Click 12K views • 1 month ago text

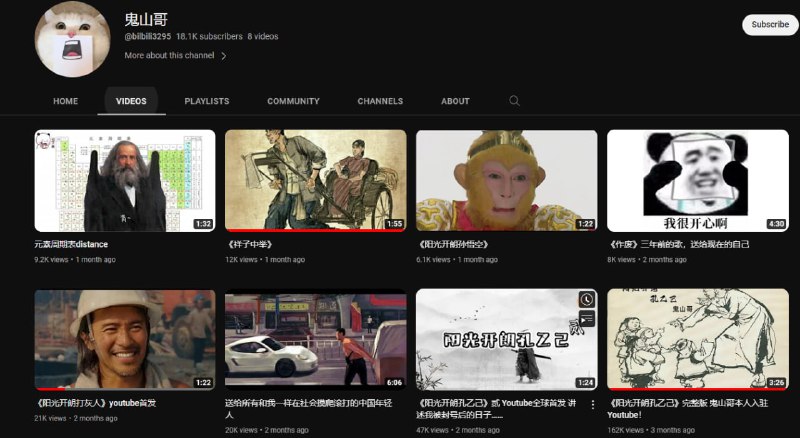click(x=265, y=259)
